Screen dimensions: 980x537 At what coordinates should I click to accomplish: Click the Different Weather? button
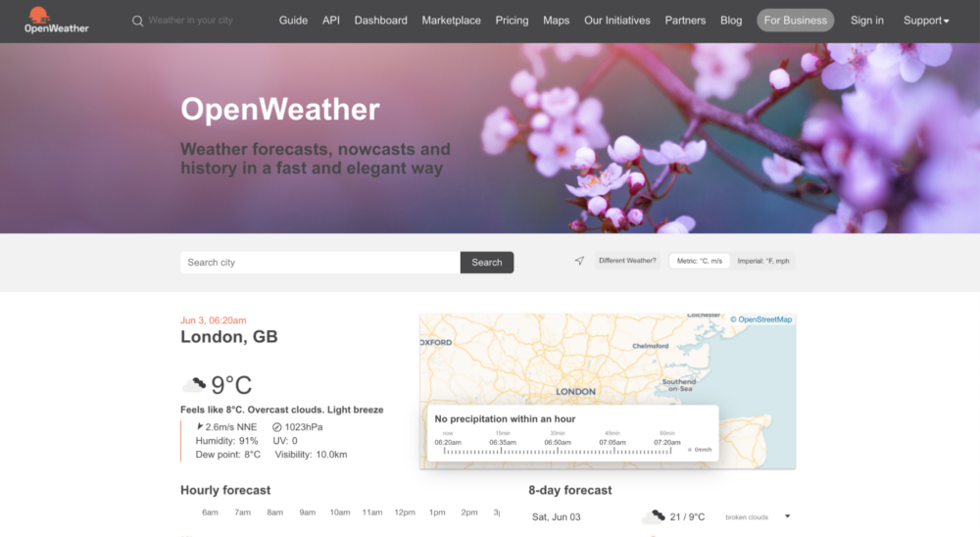click(627, 261)
